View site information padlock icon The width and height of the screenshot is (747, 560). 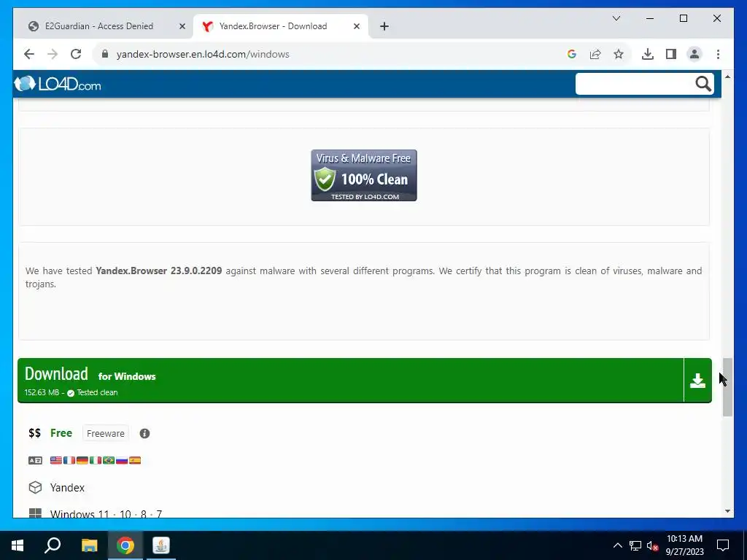tap(105, 54)
